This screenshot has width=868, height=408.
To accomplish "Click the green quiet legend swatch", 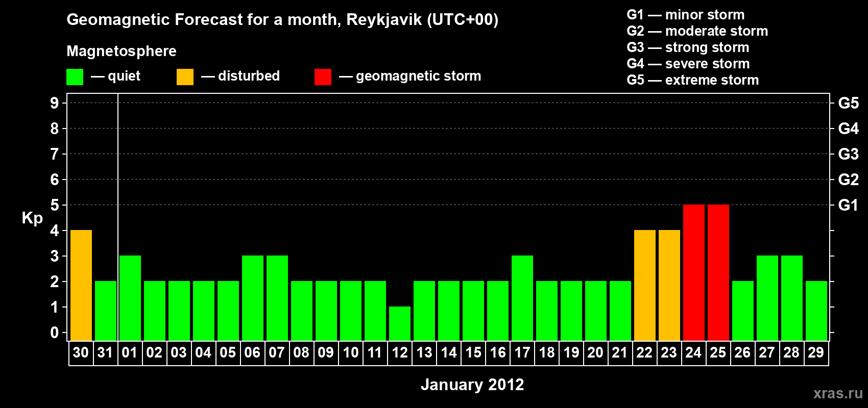I will tap(75, 77).
